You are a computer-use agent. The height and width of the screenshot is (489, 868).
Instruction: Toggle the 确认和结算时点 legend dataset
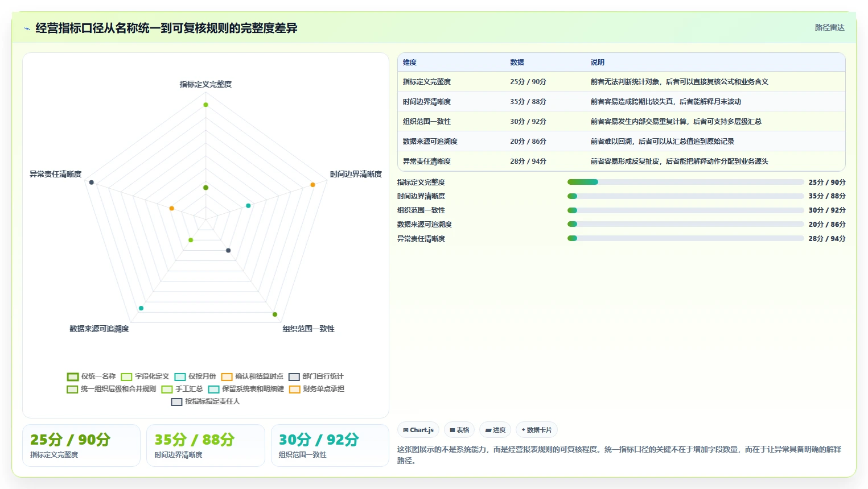[x=252, y=376]
